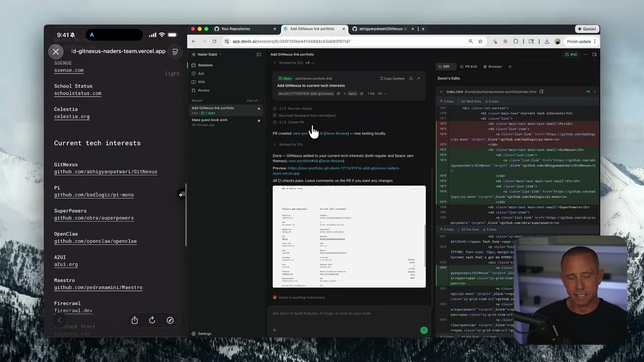Close the phone in-app browser with X
The image size is (644, 362).
pyautogui.click(x=56, y=51)
